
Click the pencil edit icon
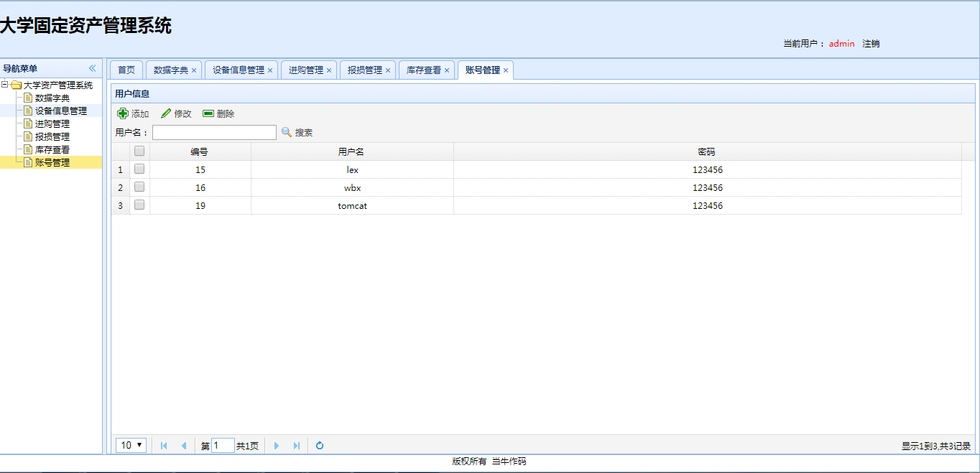pos(166,113)
